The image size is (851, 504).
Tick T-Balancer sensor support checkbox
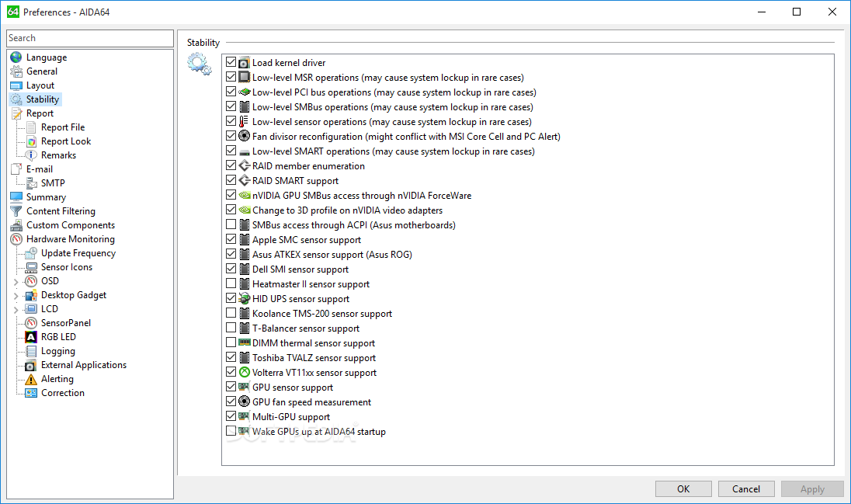(x=231, y=327)
